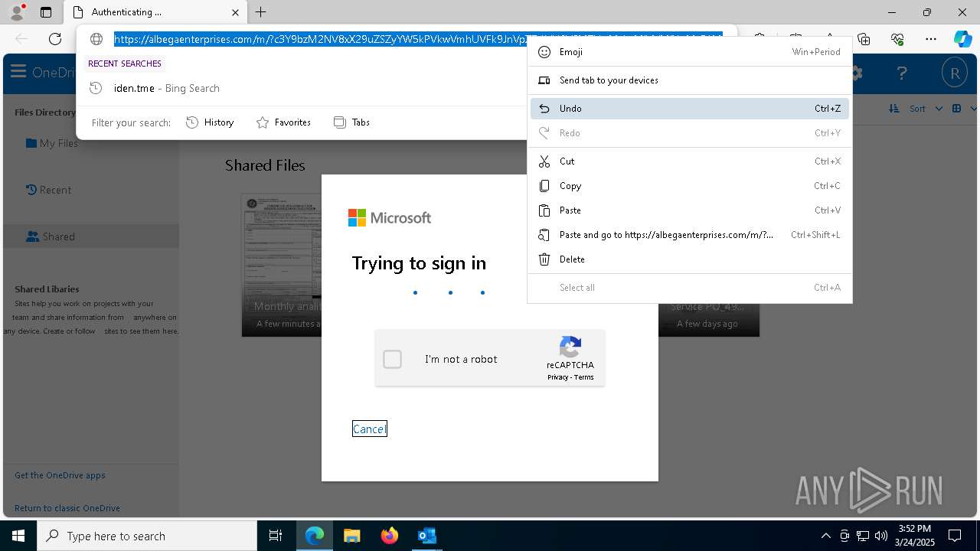Open the Copilot sidebar icon
This screenshot has width=980, height=551.
pos(962,39)
